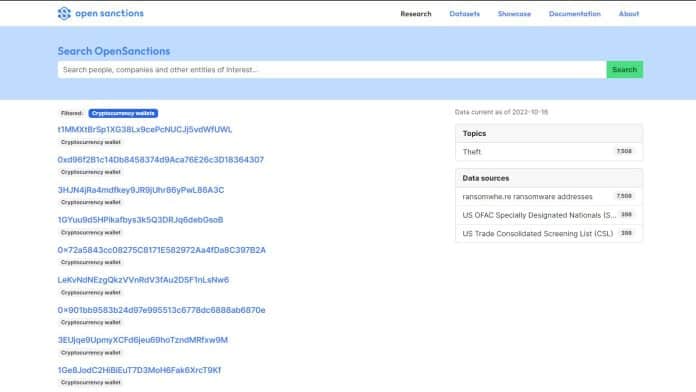Image resolution: width=696 pixels, height=392 pixels.
Task: Open wallet 0xd96f2B1c14Db8458374d9Aca76E26c3D18364307
Action: [161, 159]
